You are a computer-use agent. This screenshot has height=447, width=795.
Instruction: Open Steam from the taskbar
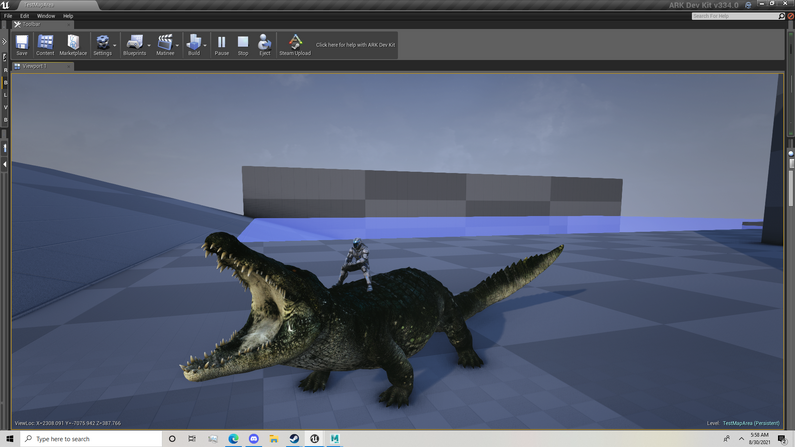[294, 439]
